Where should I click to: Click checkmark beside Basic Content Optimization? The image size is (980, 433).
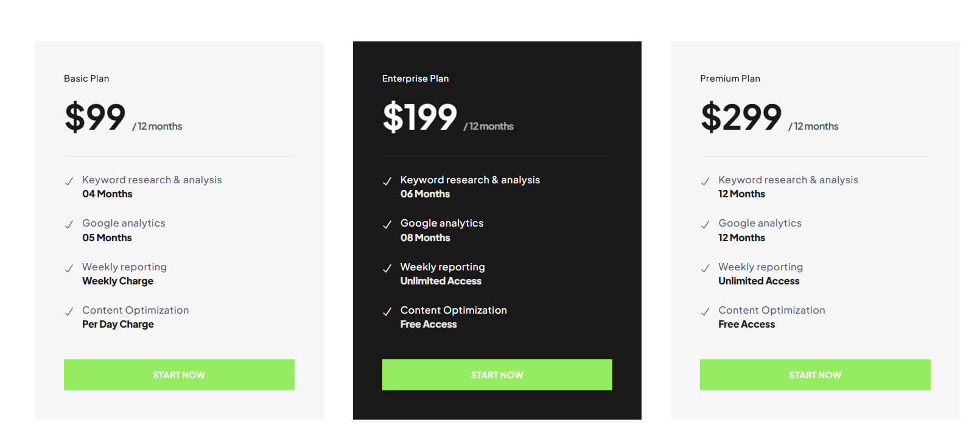click(x=69, y=312)
